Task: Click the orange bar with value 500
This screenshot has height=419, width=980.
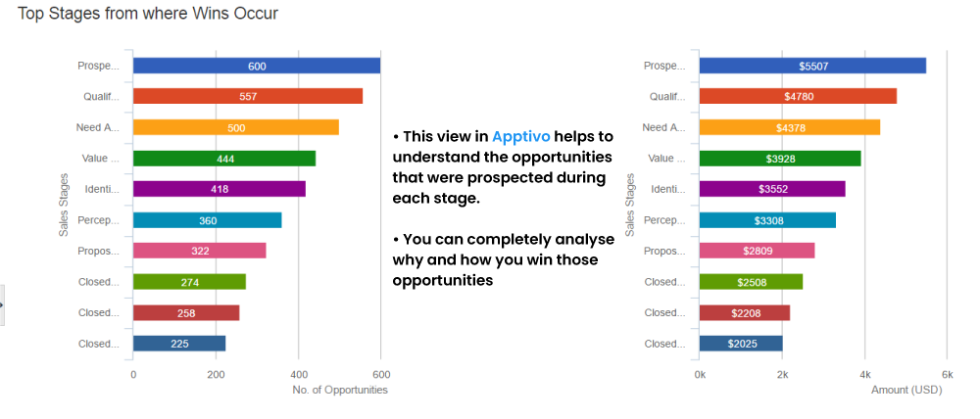Action: [236, 127]
